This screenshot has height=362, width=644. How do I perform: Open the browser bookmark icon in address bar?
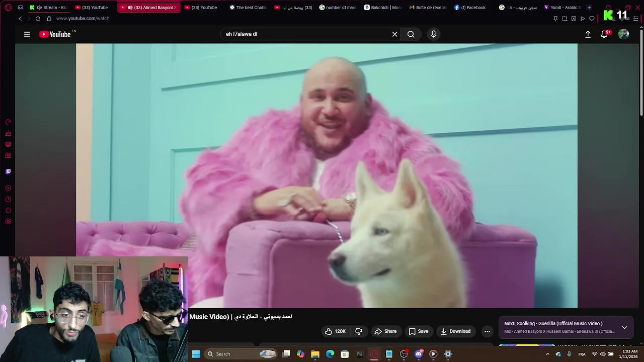592,19
